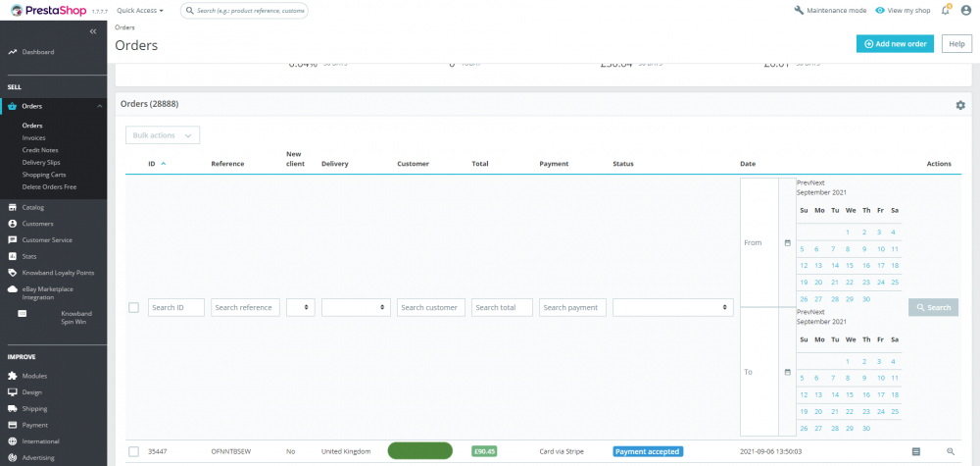Click Add new order button
Screen dimensions: 980x466
click(x=895, y=44)
